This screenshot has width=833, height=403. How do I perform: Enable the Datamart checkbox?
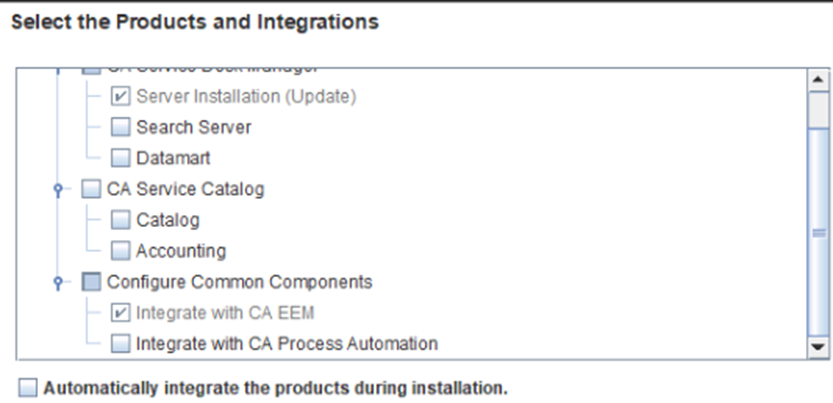[120, 158]
